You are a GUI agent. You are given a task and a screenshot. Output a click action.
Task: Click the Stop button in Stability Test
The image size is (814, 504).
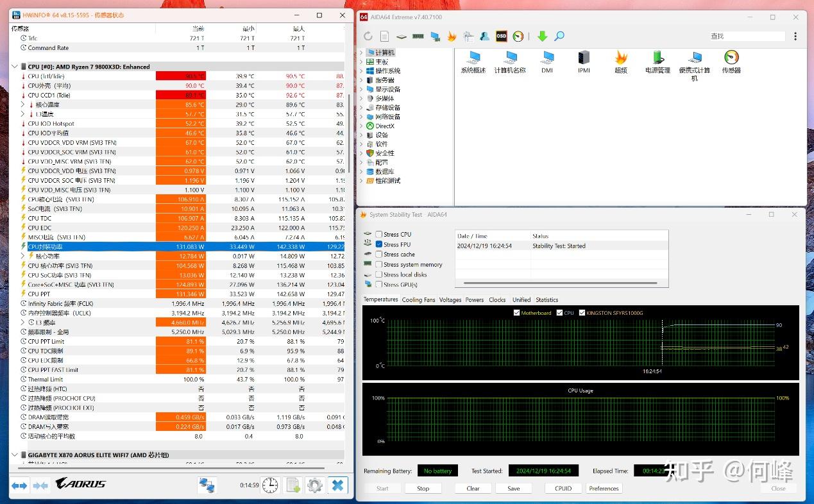423,488
